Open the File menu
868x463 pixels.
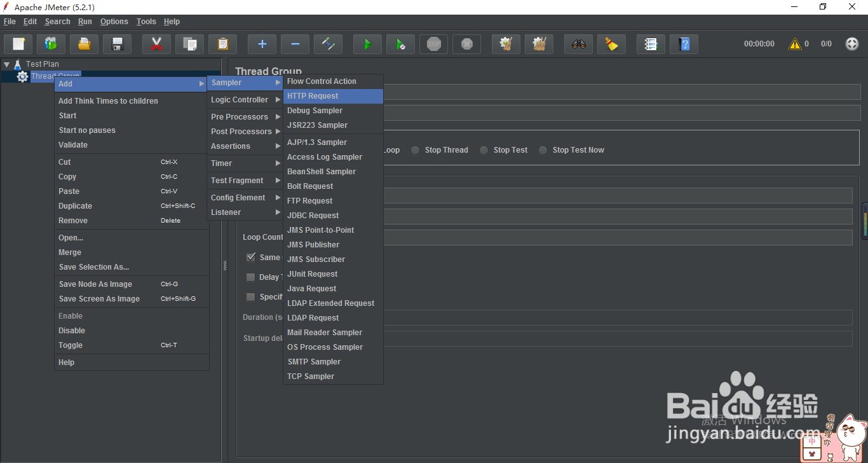point(10,22)
